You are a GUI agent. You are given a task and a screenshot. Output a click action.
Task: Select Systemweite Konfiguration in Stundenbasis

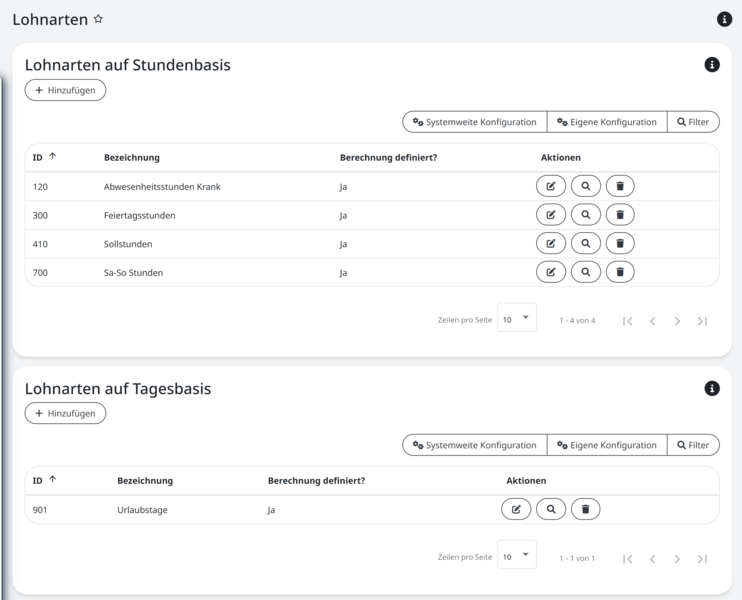pos(474,122)
